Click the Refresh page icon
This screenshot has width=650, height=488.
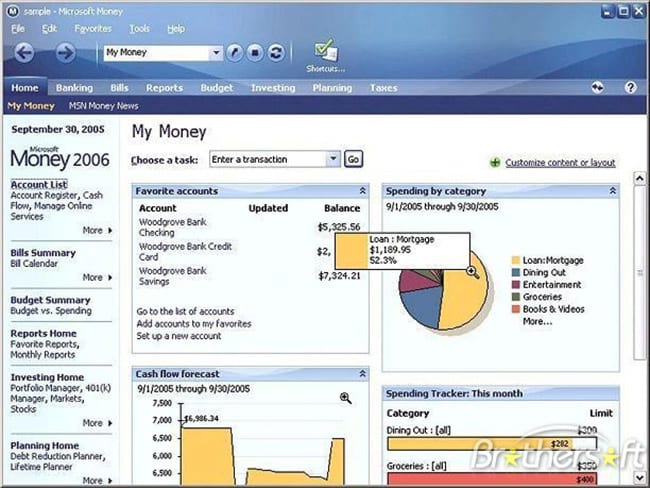[x=275, y=52]
